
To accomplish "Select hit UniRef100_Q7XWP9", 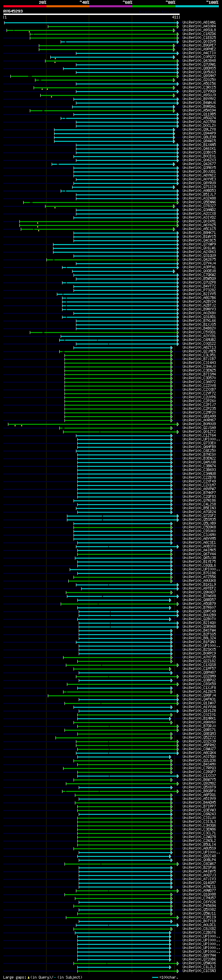I will pos(199,244).
